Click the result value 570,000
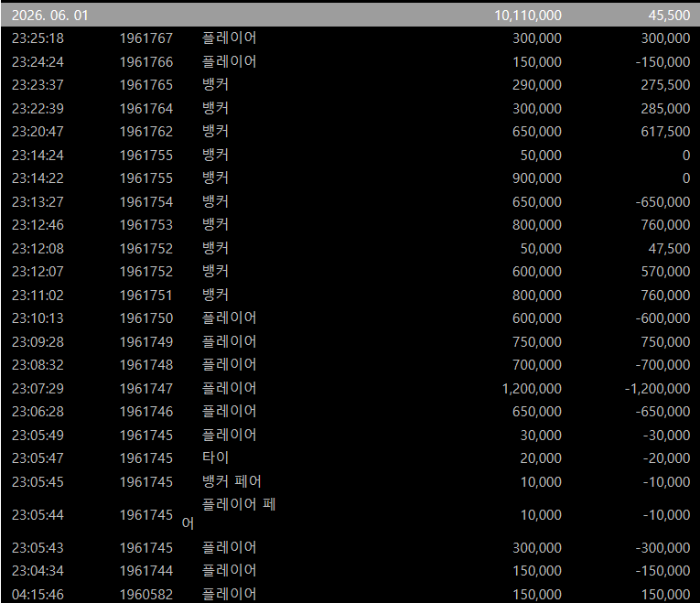The width and height of the screenshot is (700, 603). tap(665, 272)
